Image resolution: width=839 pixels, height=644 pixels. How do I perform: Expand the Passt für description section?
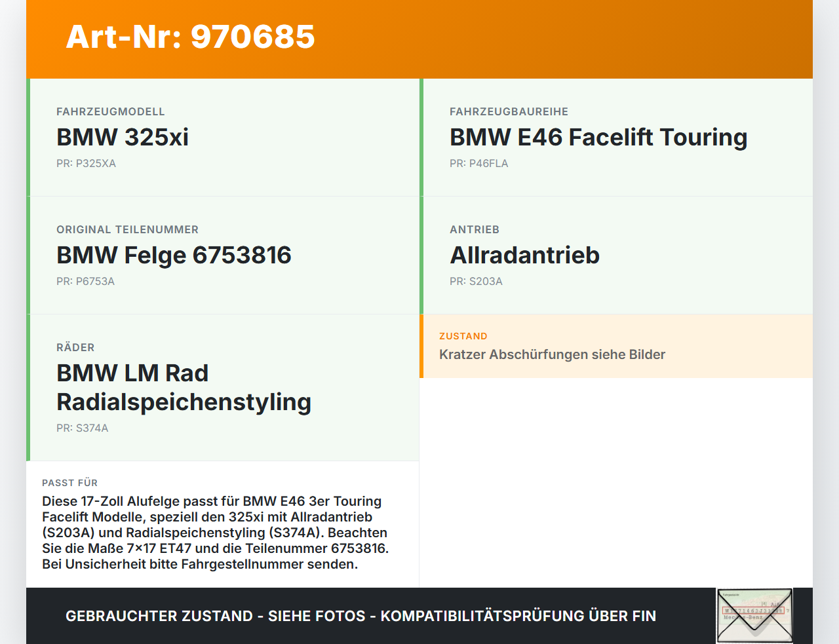223,524
